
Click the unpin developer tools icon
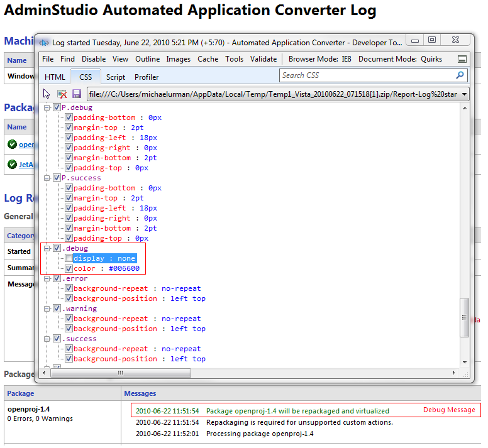click(462, 59)
